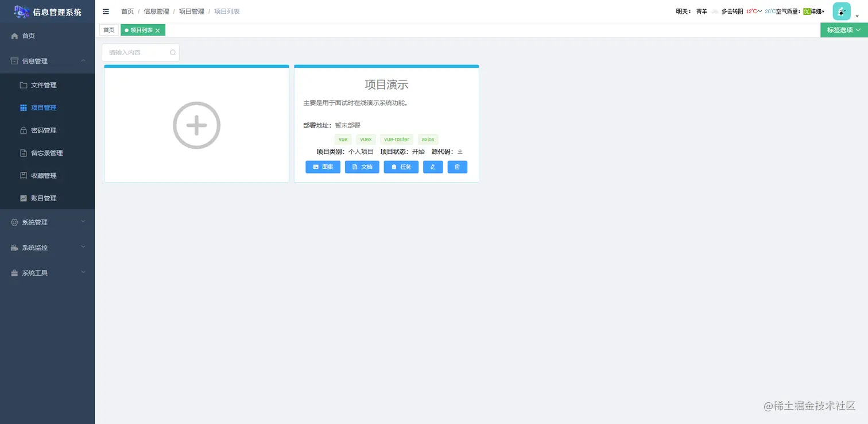This screenshot has width=868, height=424.
Task: Open the 标签选项 dropdown
Action: pos(844,30)
